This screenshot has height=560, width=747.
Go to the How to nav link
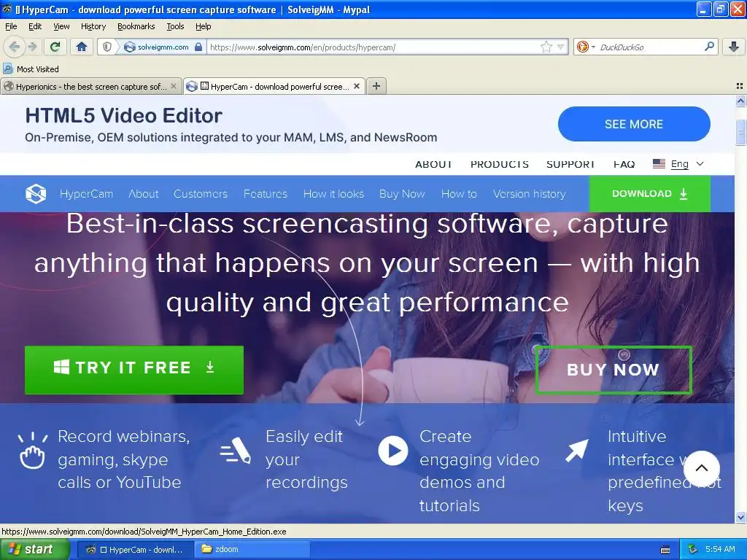pos(459,194)
